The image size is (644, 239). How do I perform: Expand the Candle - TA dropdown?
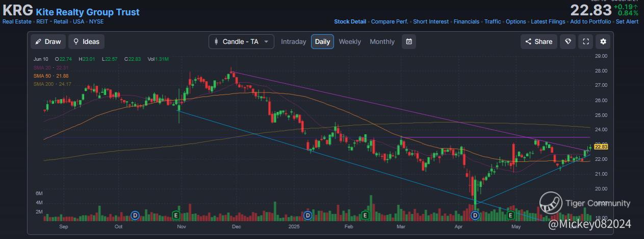click(241, 41)
